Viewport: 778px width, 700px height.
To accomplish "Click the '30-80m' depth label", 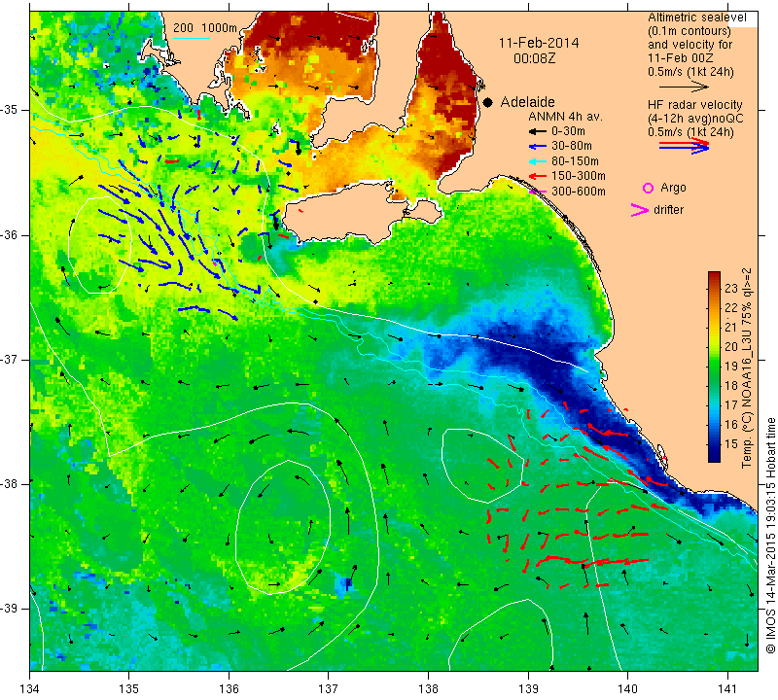I will tap(572, 147).
